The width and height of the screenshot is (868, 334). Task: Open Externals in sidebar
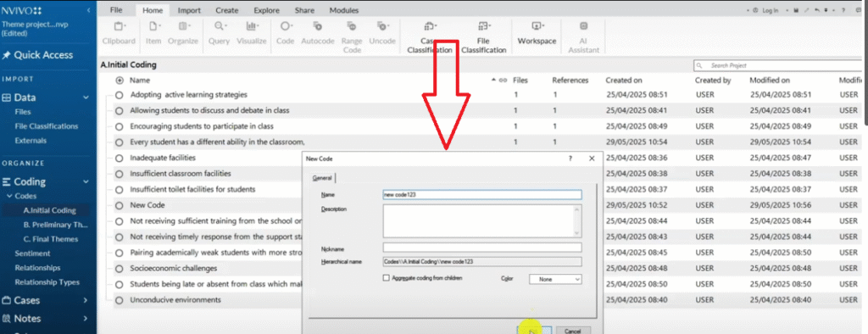(31, 141)
